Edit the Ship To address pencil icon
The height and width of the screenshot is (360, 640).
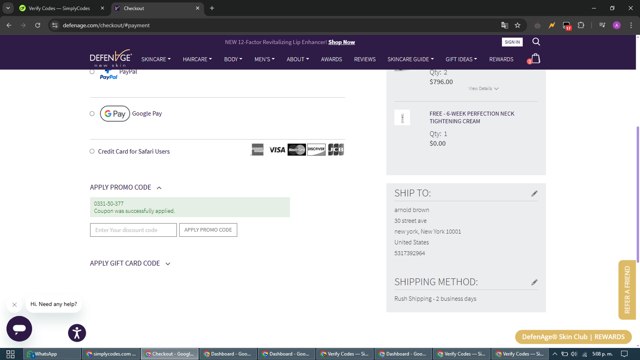click(x=534, y=193)
